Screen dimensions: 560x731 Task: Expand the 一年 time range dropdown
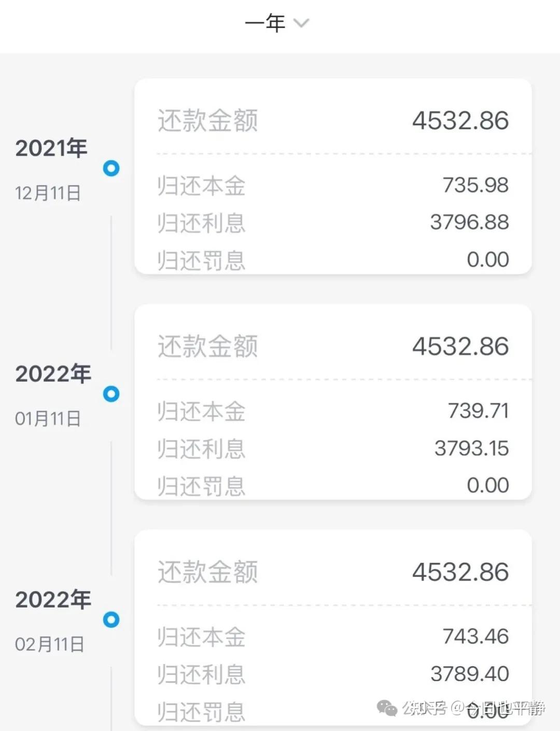point(277,23)
